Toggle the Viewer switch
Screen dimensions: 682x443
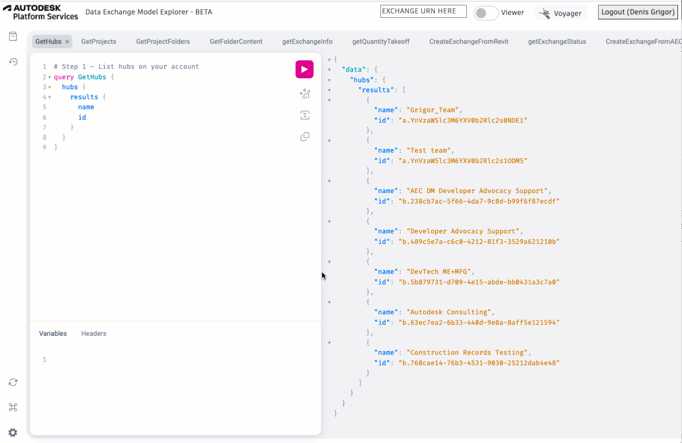click(x=485, y=13)
